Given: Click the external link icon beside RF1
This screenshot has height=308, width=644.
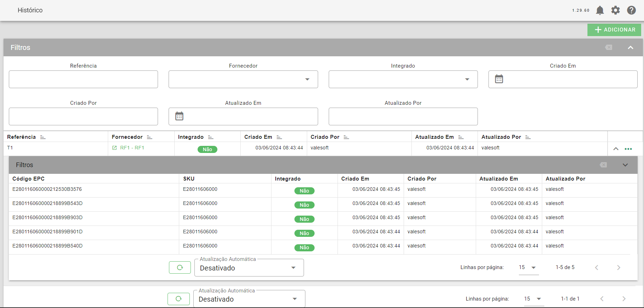Looking at the screenshot, I should point(115,148).
